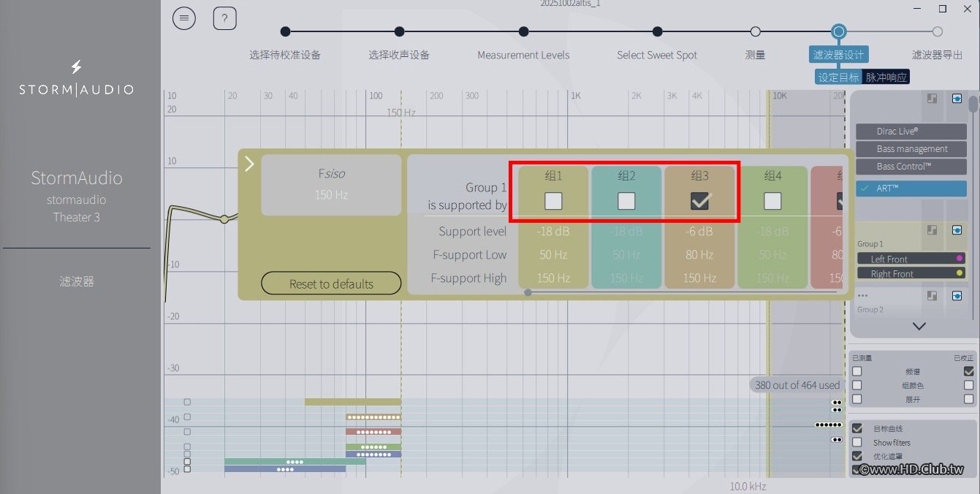Click the Group 1 blue target icon
Image resolution: width=980 pixels, height=494 pixels.
point(957,230)
